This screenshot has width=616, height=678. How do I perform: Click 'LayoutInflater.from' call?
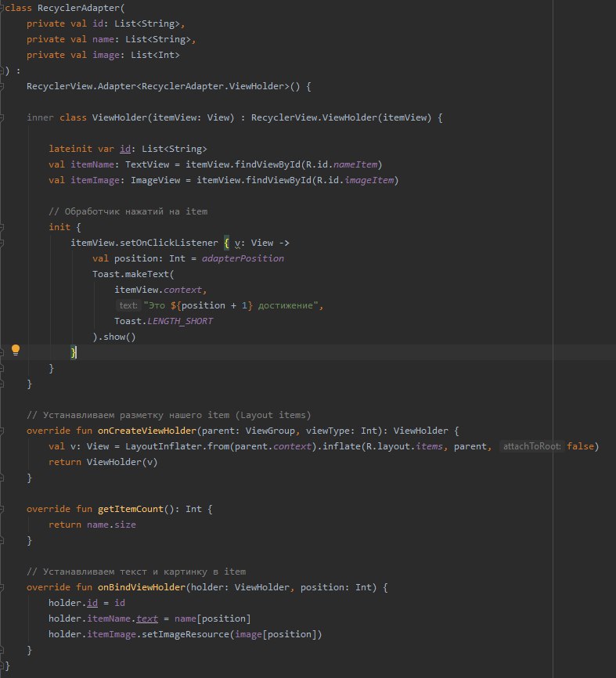click(x=177, y=446)
